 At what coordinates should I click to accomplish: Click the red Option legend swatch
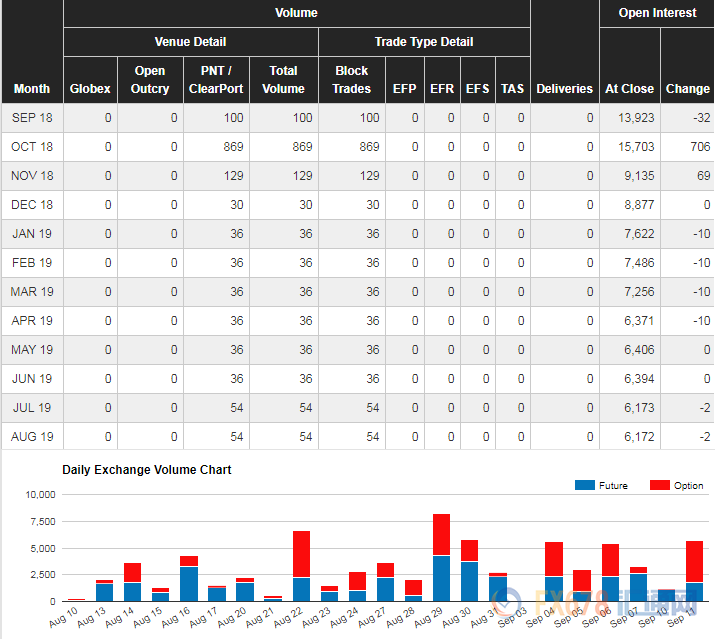click(660, 485)
